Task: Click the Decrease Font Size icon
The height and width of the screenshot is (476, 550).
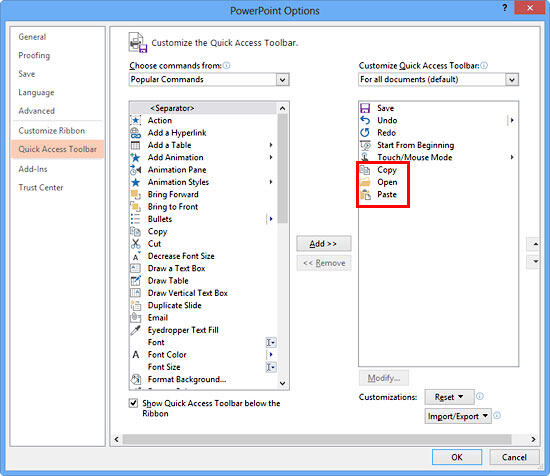Action: point(136,256)
